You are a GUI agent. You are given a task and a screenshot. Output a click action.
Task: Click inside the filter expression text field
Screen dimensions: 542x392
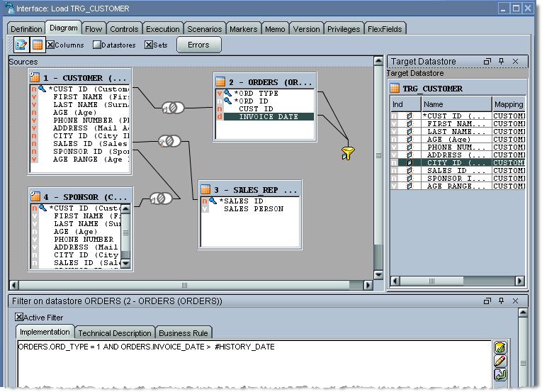(x=254, y=363)
